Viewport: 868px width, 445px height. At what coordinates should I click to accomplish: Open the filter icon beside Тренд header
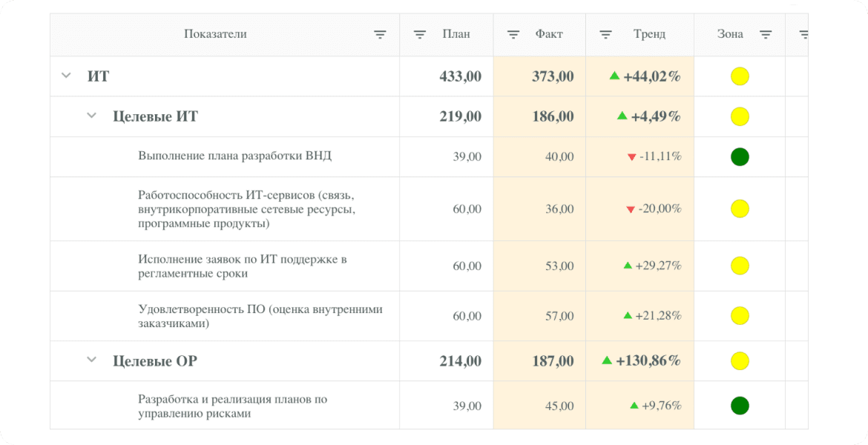(605, 35)
